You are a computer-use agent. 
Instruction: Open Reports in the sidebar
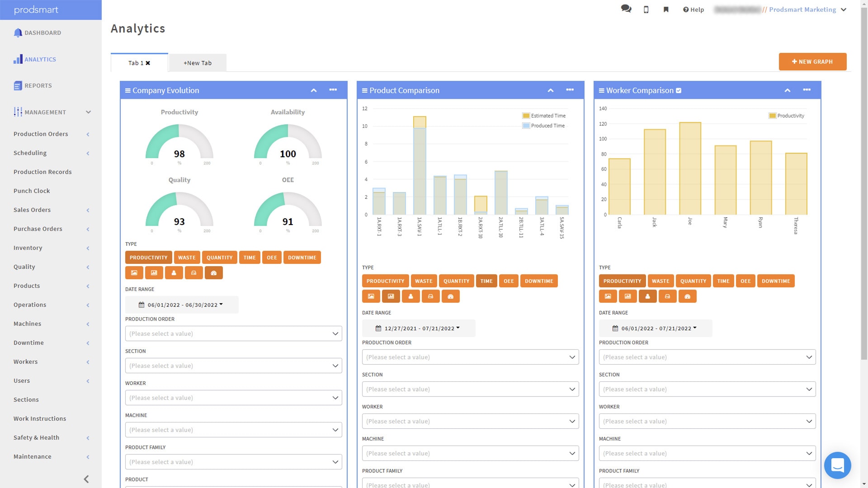38,85
